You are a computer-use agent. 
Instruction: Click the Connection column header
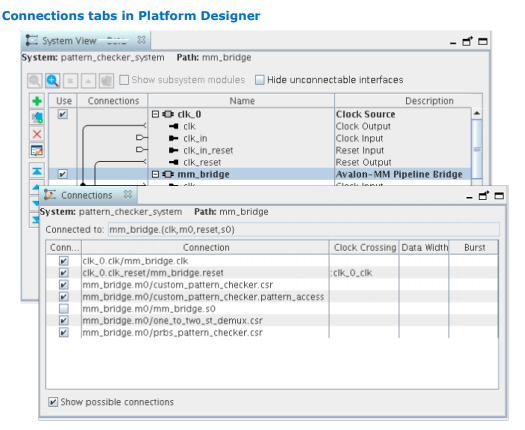[206, 247]
